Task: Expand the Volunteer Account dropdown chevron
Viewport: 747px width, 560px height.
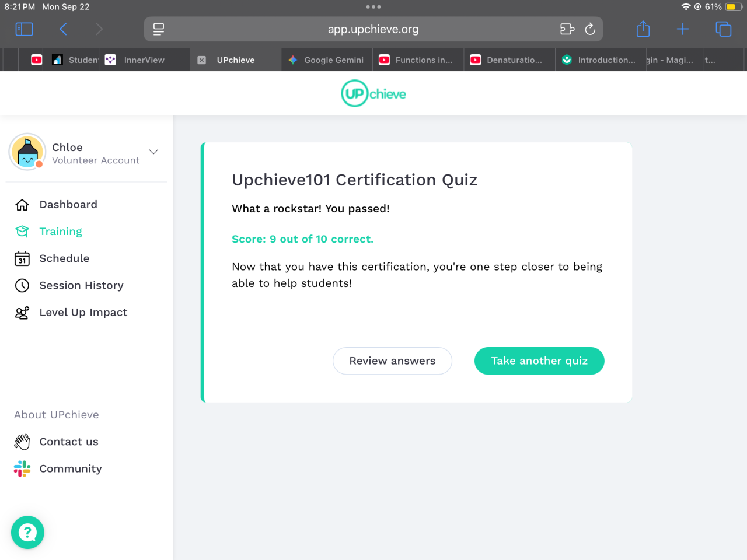Action: tap(153, 152)
